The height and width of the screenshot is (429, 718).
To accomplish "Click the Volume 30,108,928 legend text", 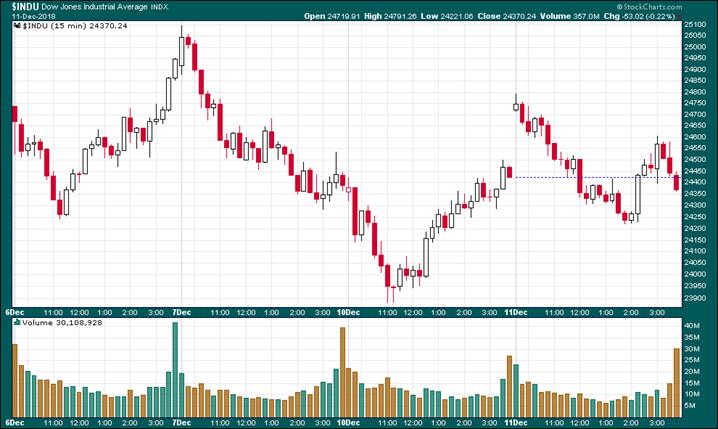I will pos(62,322).
